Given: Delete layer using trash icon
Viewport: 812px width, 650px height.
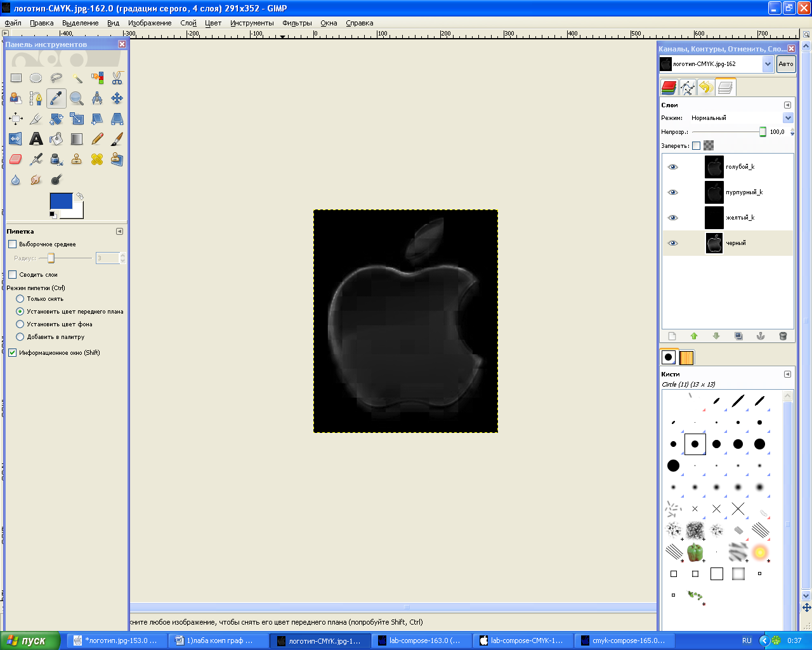Looking at the screenshot, I should coord(783,336).
